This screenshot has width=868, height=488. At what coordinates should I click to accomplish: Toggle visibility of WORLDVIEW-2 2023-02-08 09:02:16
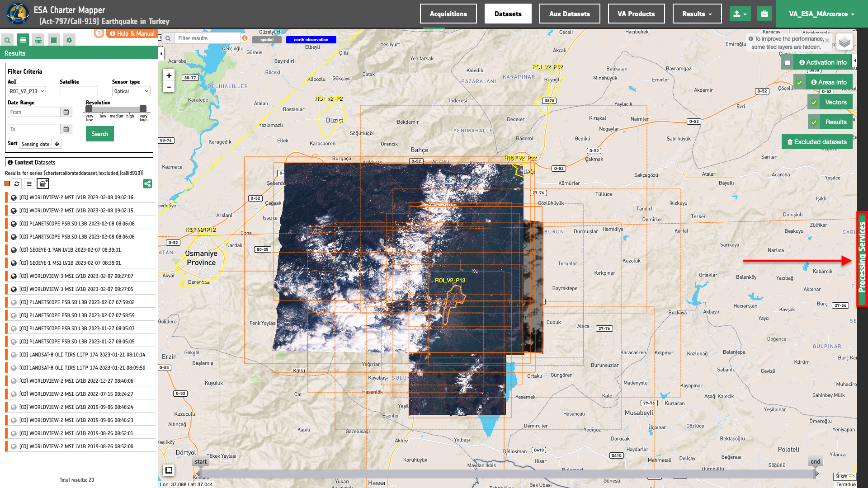[14, 197]
